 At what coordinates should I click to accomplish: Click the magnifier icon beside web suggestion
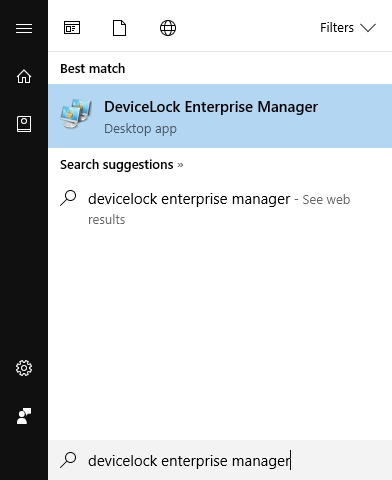click(x=68, y=198)
